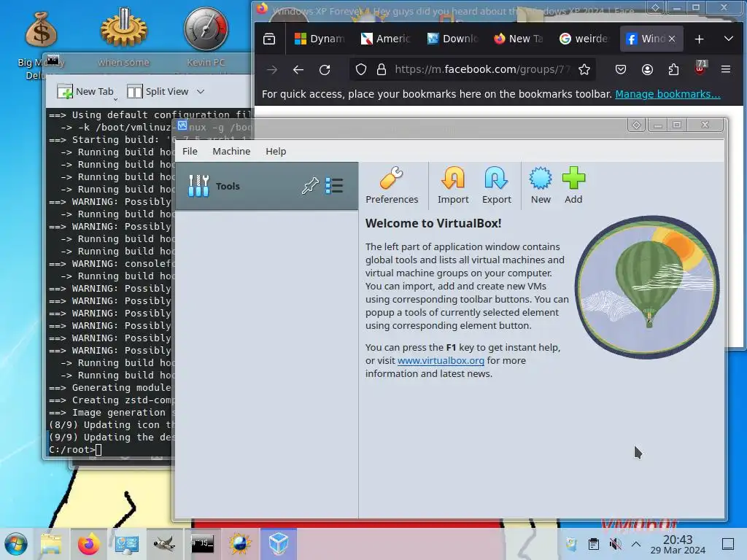Click Split View button in Konsole
The height and width of the screenshot is (560, 747).
pyautogui.click(x=158, y=91)
